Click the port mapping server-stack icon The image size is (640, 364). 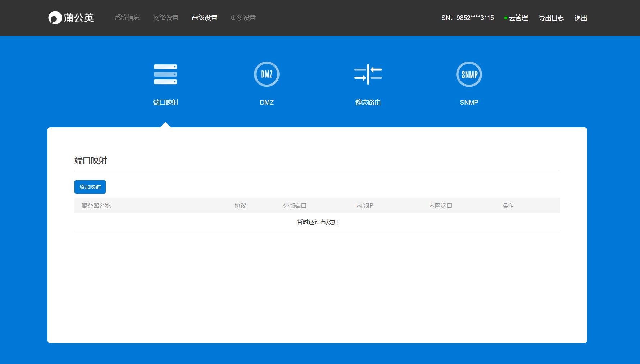click(x=165, y=74)
